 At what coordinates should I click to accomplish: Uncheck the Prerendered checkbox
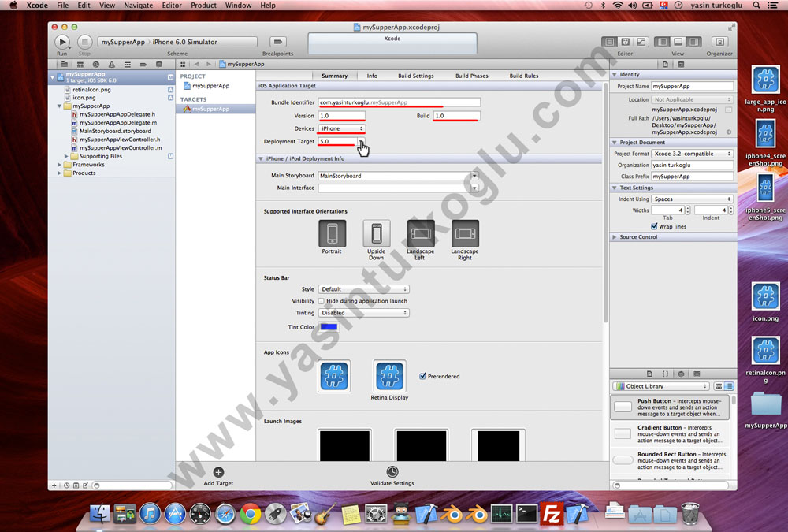pos(422,376)
